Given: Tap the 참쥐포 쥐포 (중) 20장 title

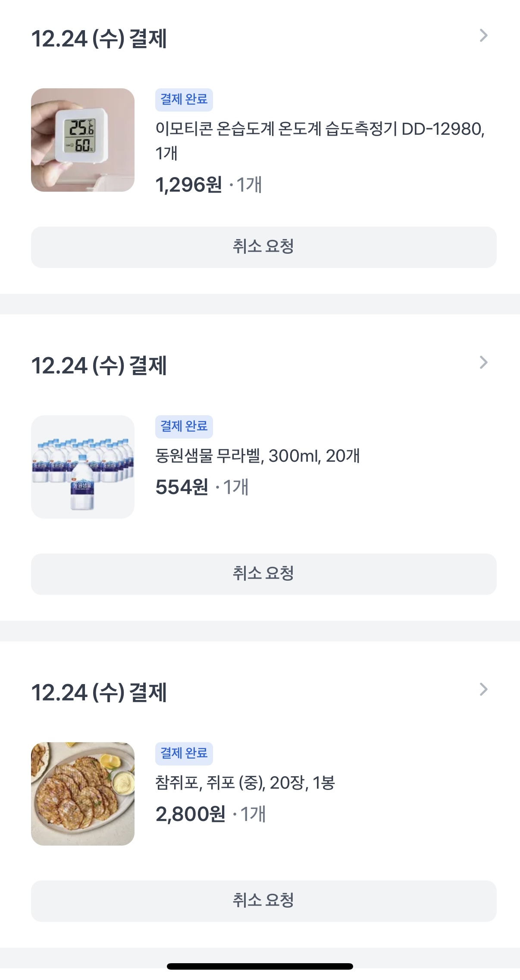Looking at the screenshot, I should point(245,783).
